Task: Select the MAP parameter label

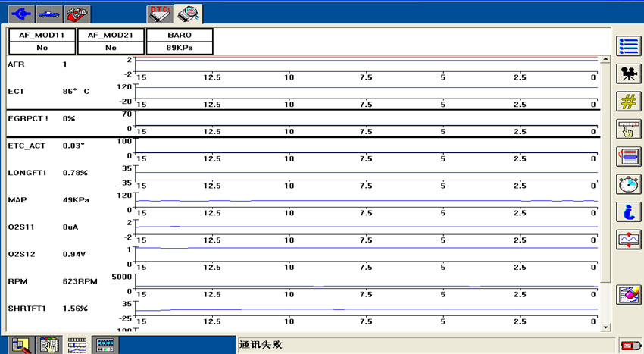Action: pyautogui.click(x=17, y=200)
